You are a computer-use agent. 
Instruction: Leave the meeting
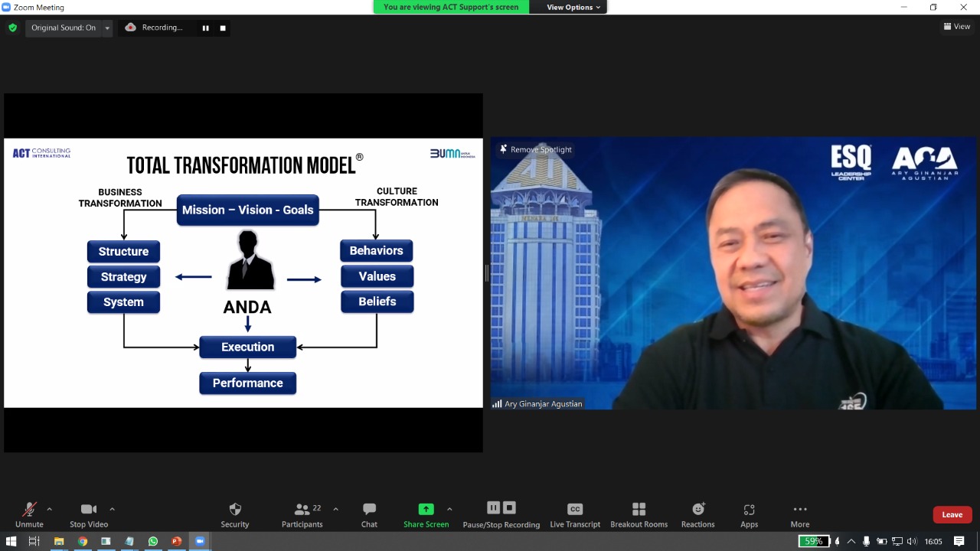click(952, 514)
